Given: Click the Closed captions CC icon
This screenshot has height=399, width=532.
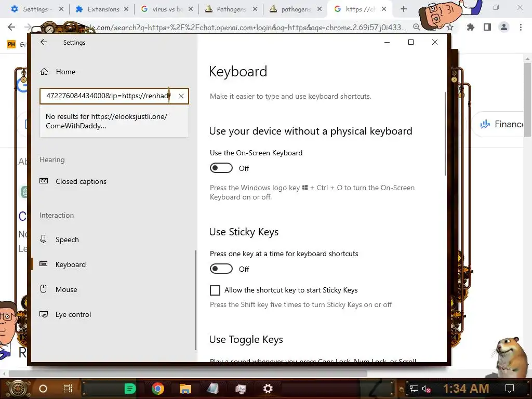Looking at the screenshot, I should click(44, 181).
